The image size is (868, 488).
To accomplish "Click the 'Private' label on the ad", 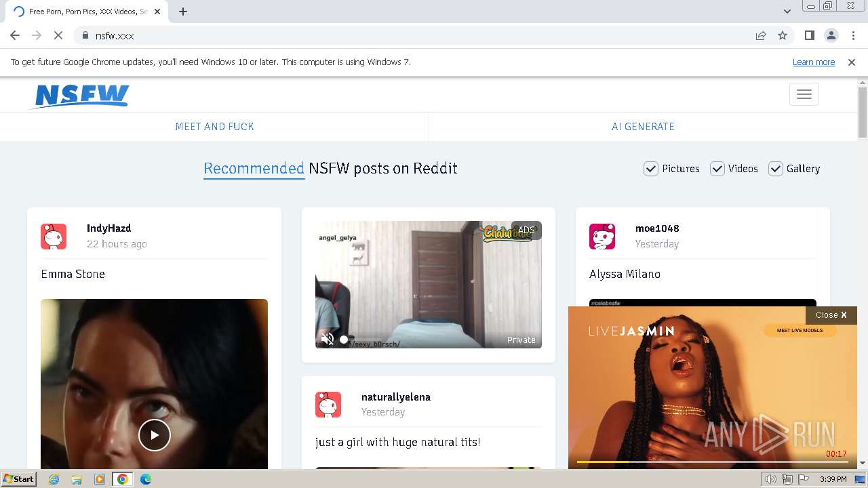I will tap(521, 340).
